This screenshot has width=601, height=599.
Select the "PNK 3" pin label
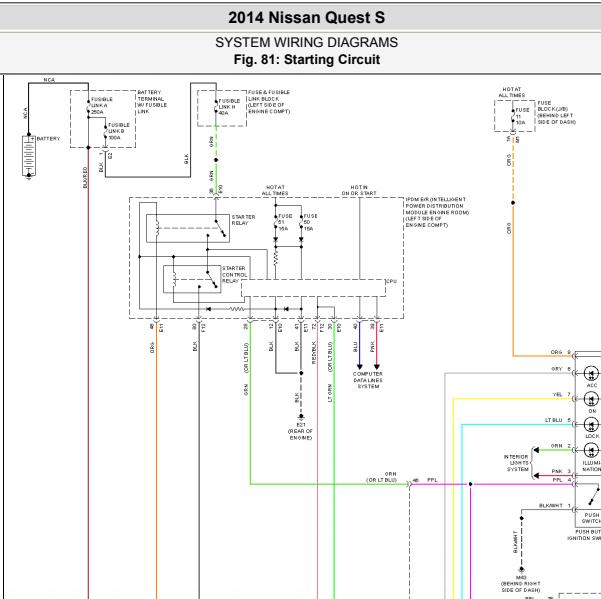click(562, 471)
